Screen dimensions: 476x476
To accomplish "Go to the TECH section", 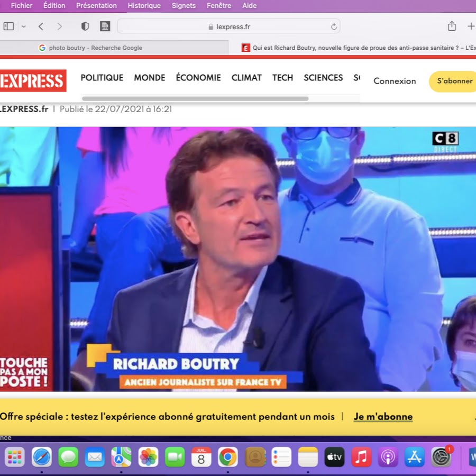I will point(282,78).
